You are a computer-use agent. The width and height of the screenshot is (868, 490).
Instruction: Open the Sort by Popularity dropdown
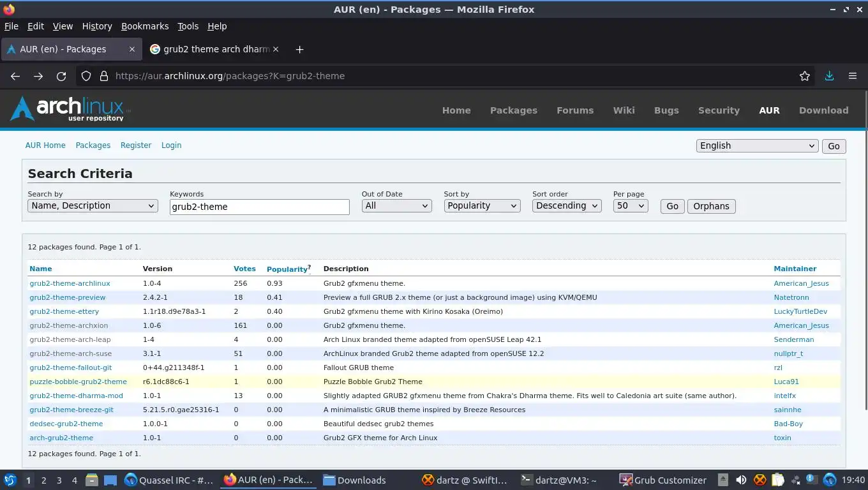482,205
